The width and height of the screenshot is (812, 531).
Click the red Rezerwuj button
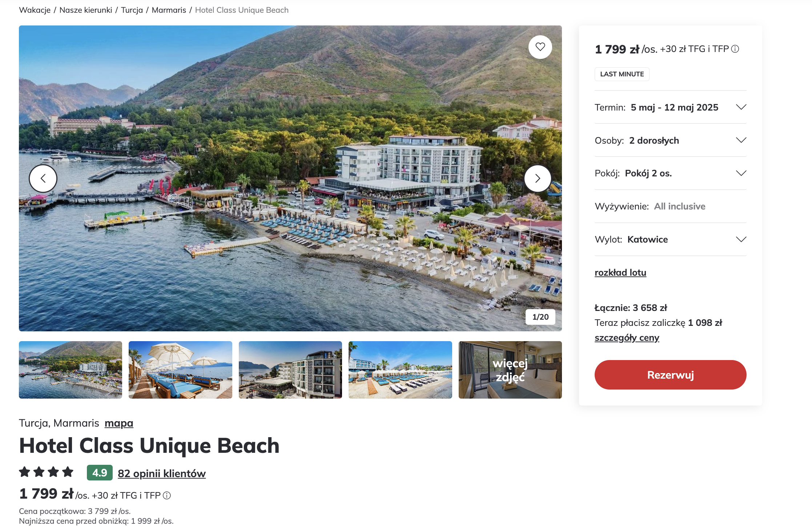(x=670, y=375)
